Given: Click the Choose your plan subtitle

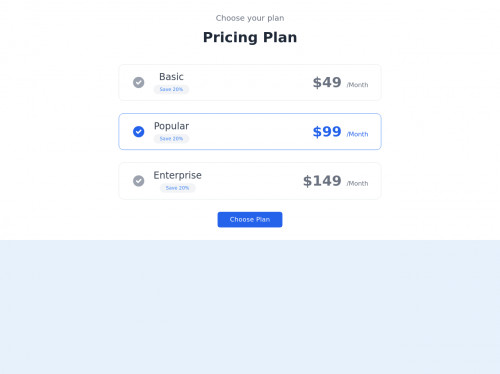Looking at the screenshot, I should click(x=250, y=18).
